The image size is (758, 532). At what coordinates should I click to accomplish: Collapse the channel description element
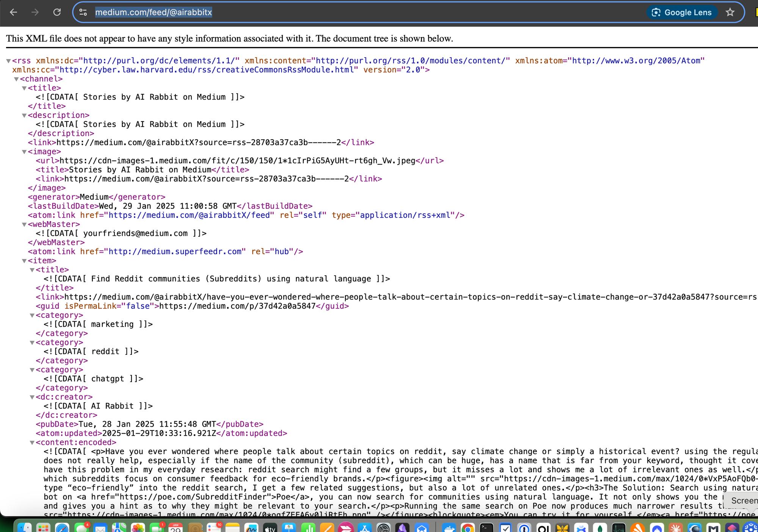[x=24, y=115]
